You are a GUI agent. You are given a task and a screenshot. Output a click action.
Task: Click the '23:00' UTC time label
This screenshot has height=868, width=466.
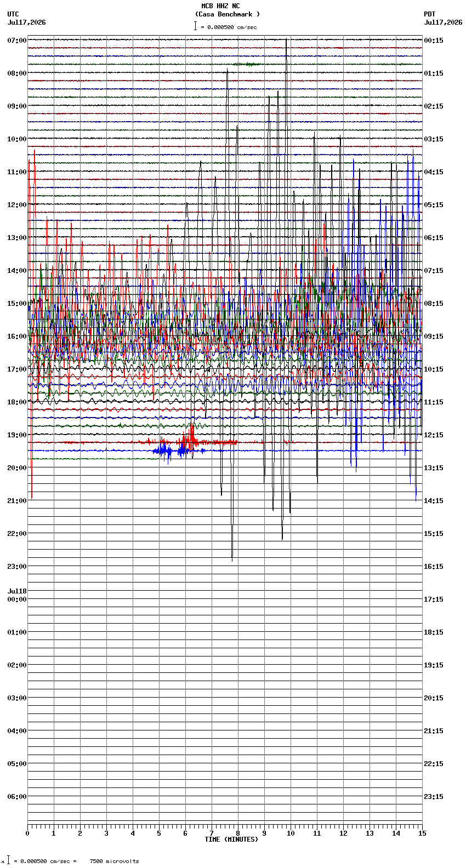17,567
